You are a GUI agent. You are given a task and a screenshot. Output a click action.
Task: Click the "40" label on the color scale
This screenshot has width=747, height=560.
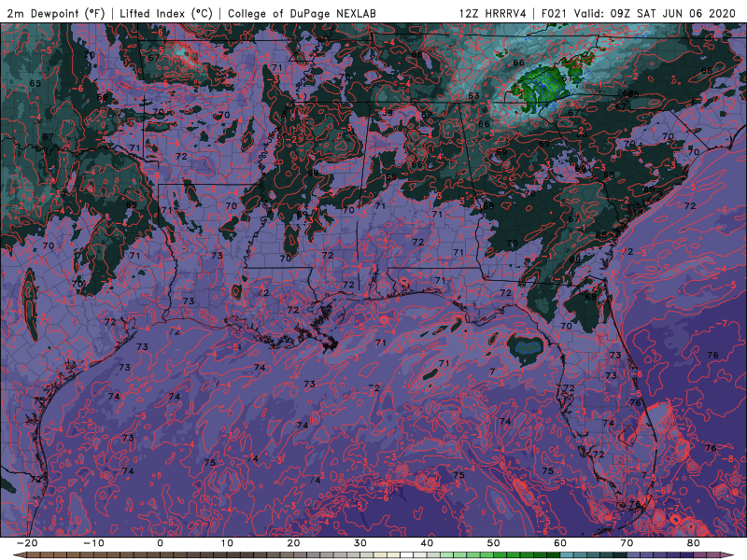pos(427,543)
